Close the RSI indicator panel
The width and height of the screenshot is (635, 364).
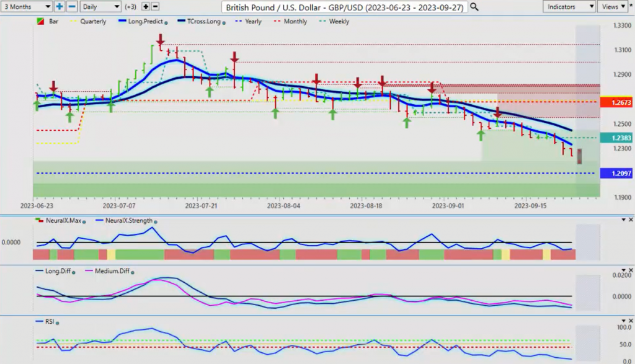click(631, 321)
